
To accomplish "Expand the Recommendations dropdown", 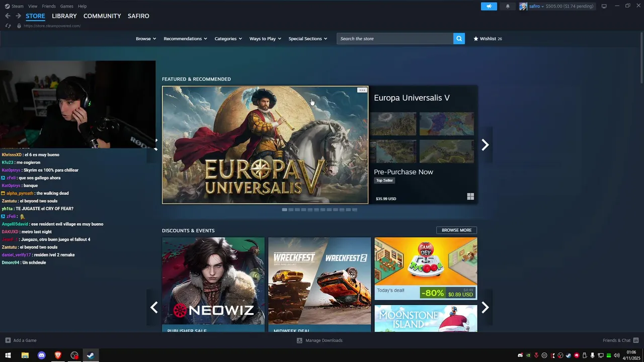I will click(x=185, y=39).
